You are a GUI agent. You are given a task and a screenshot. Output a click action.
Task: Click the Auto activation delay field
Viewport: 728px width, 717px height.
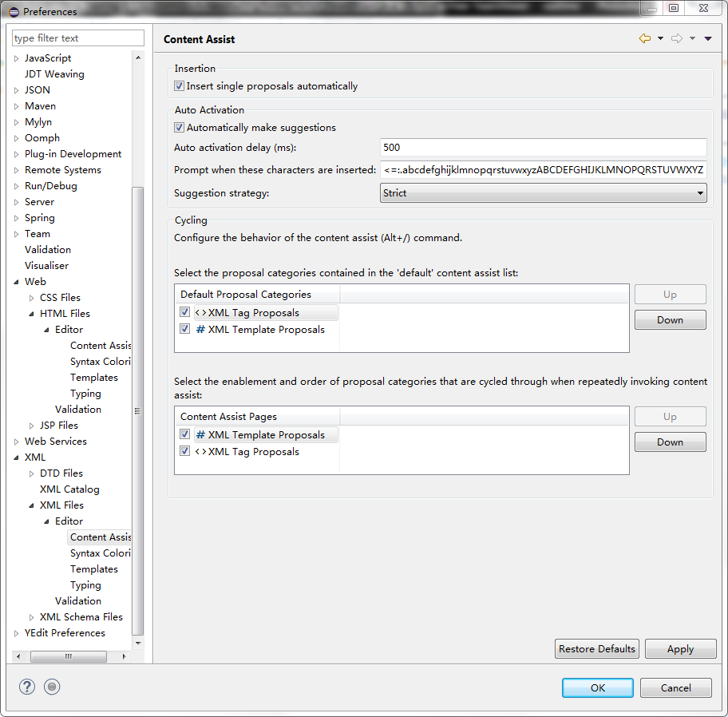pyautogui.click(x=544, y=148)
